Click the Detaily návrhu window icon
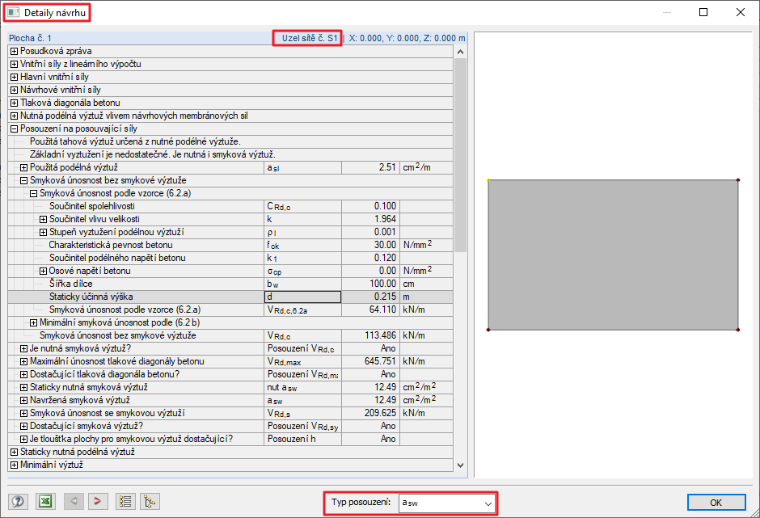 tap(14, 13)
